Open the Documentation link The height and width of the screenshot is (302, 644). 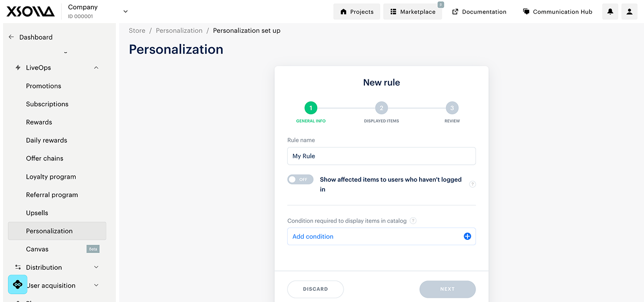(x=479, y=12)
